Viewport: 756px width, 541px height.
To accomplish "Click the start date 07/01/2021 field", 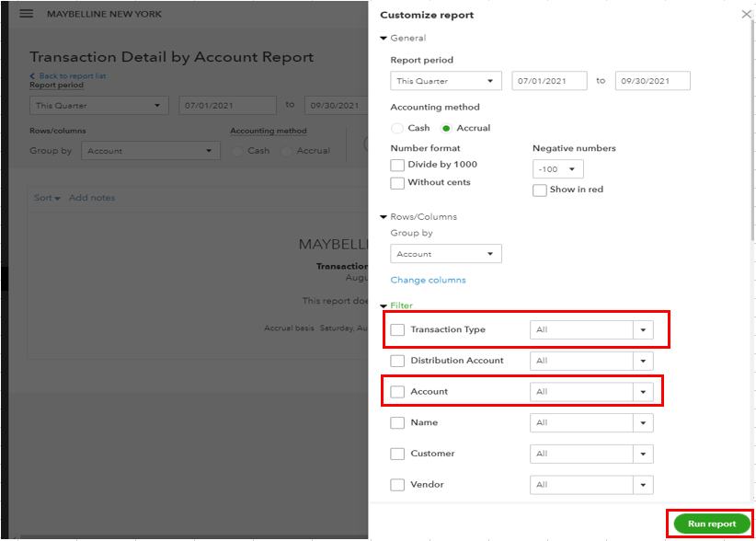I will [549, 81].
